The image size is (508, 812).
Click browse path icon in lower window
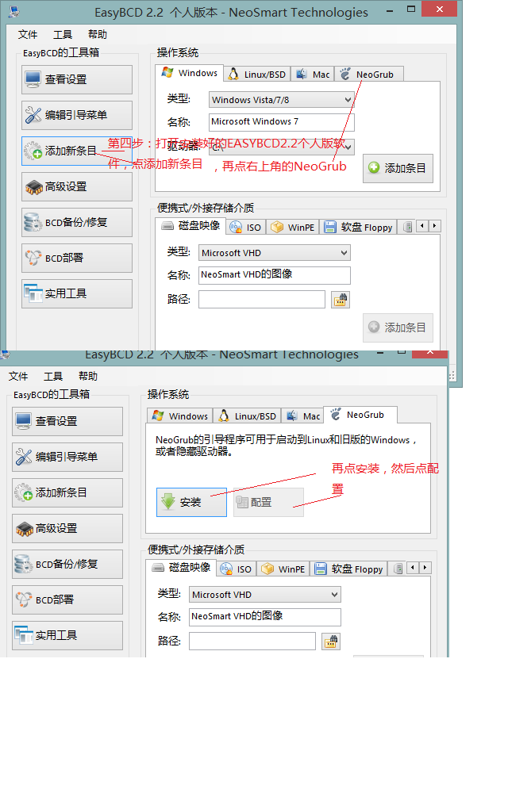pyautogui.click(x=331, y=642)
